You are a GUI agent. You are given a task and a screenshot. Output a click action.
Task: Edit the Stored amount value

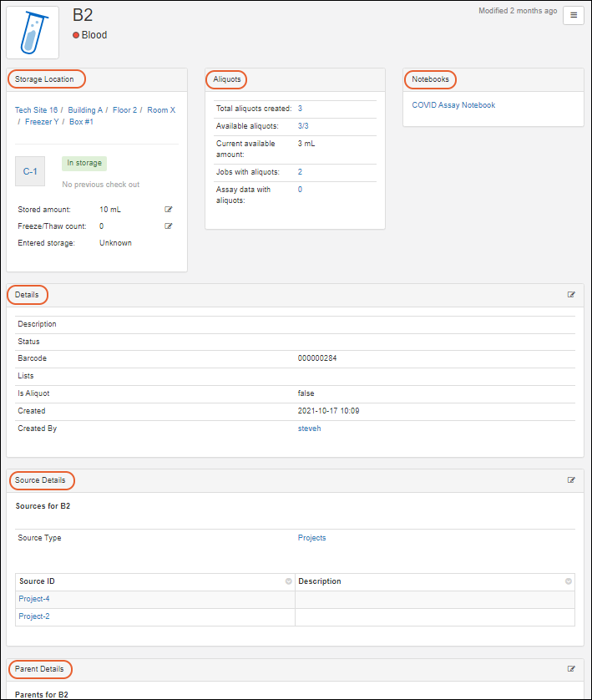[x=169, y=210]
